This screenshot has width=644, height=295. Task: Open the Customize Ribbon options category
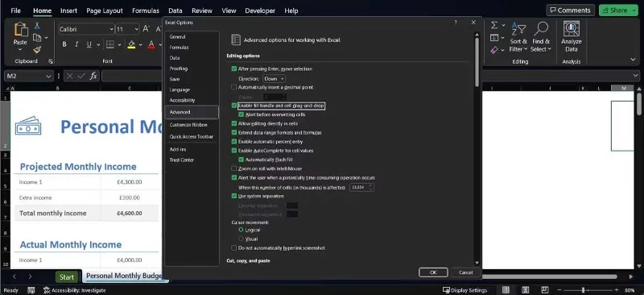[188, 125]
